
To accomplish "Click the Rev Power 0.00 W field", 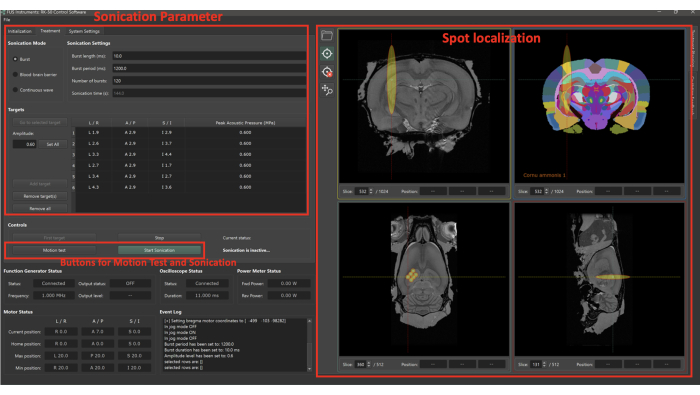I will (289, 295).
